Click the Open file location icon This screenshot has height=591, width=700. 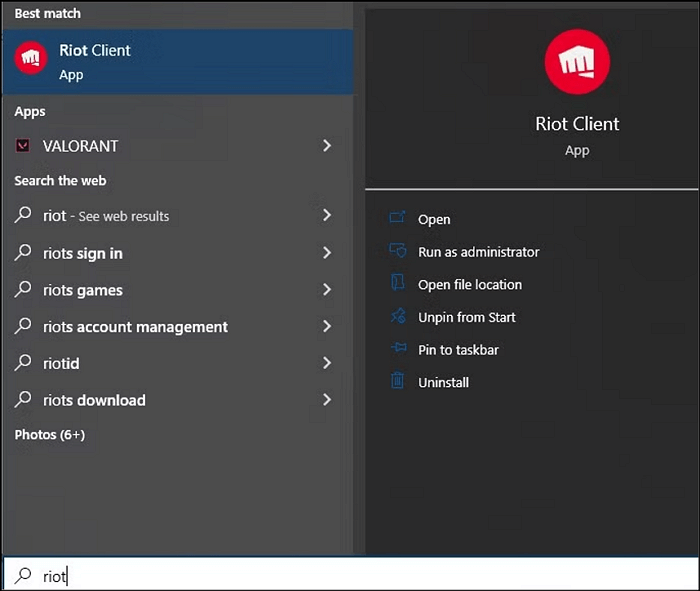pos(397,283)
